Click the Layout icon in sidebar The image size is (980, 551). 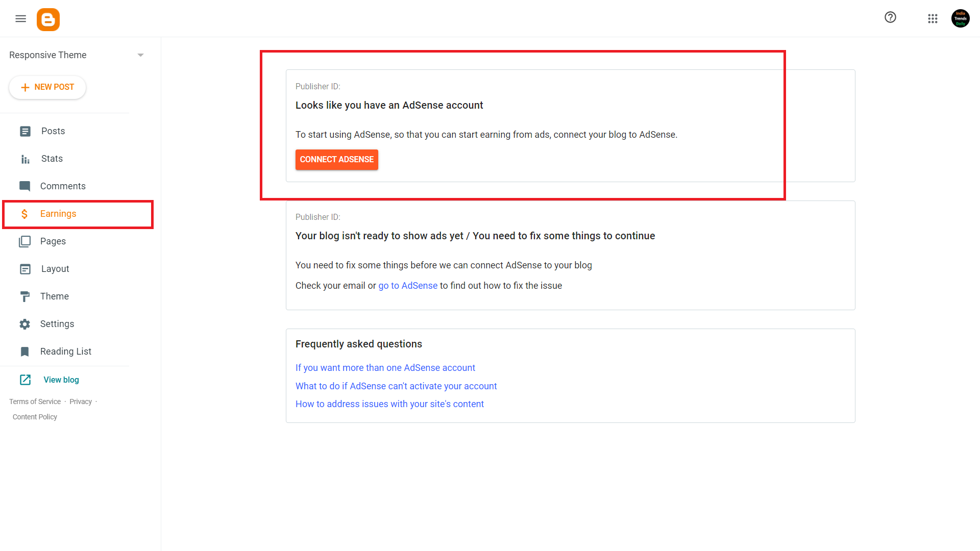tap(25, 269)
